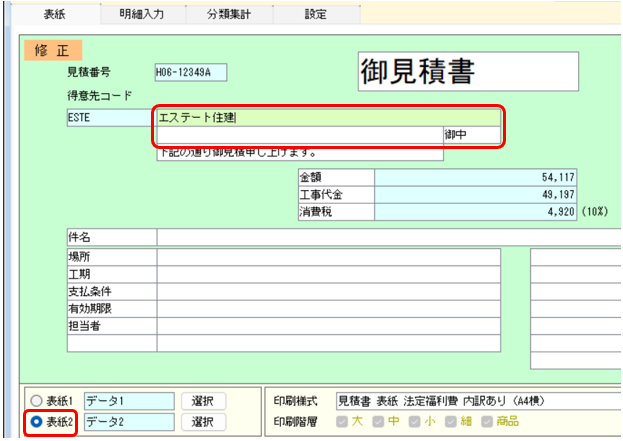Click the 支払条件 input field
623x441 pixels.
pyautogui.click(x=329, y=292)
